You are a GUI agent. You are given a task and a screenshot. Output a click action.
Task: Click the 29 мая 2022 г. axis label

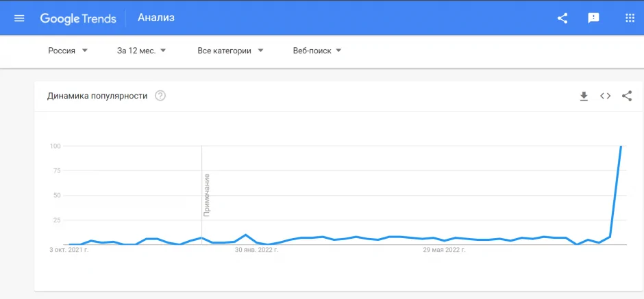coord(444,250)
